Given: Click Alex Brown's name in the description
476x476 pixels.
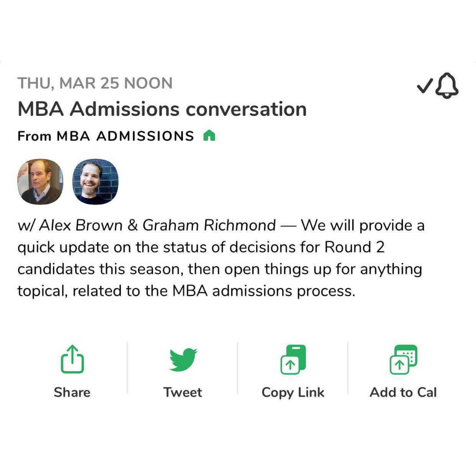Looking at the screenshot, I should click(80, 226).
